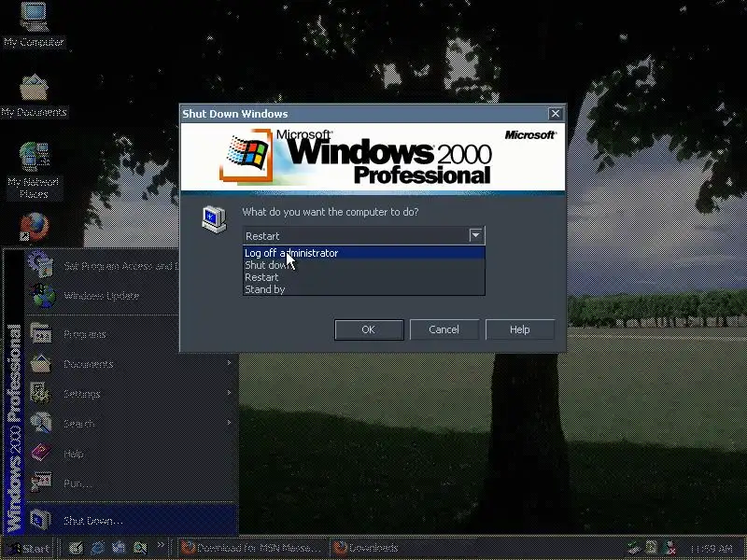Open My Documents desktop icon
This screenshot has height=560, width=747.
pos(34,96)
